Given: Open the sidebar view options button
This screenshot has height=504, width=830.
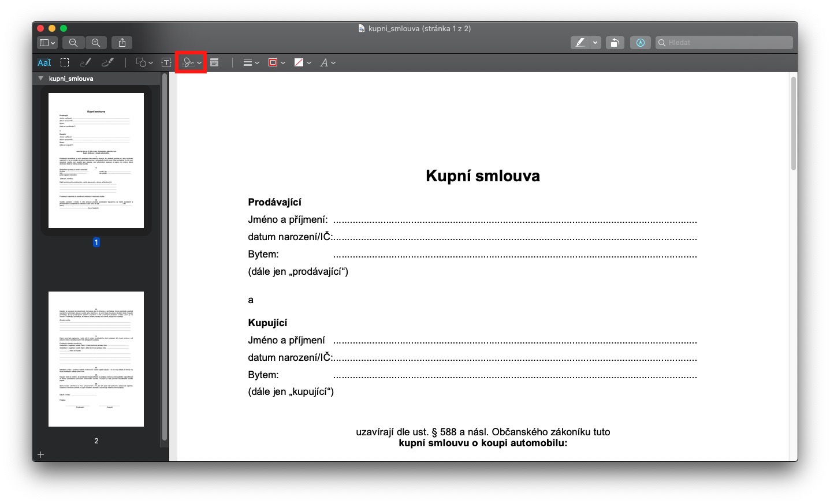Looking at the screenshot, I should tap(47, 43).
